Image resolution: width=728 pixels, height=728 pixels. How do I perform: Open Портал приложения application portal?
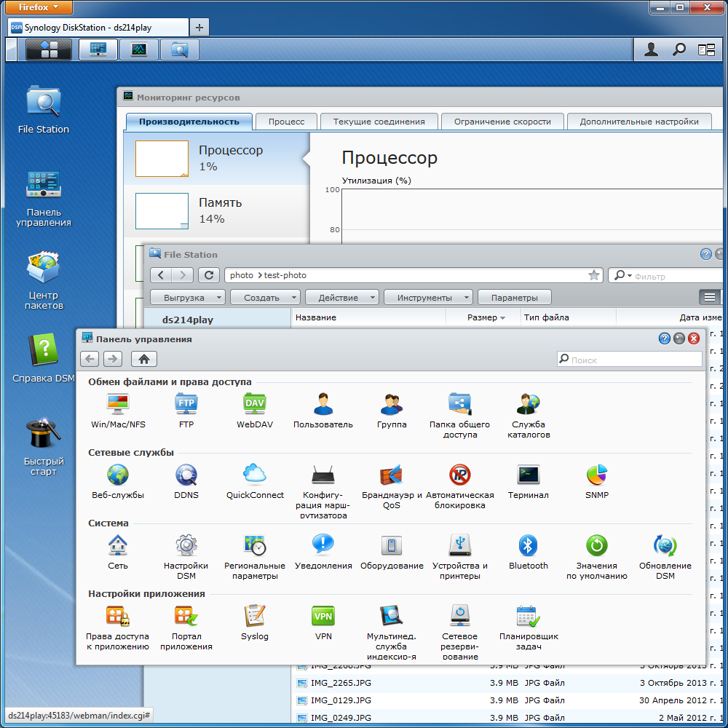pyautogui.click(x=186, y=628)
